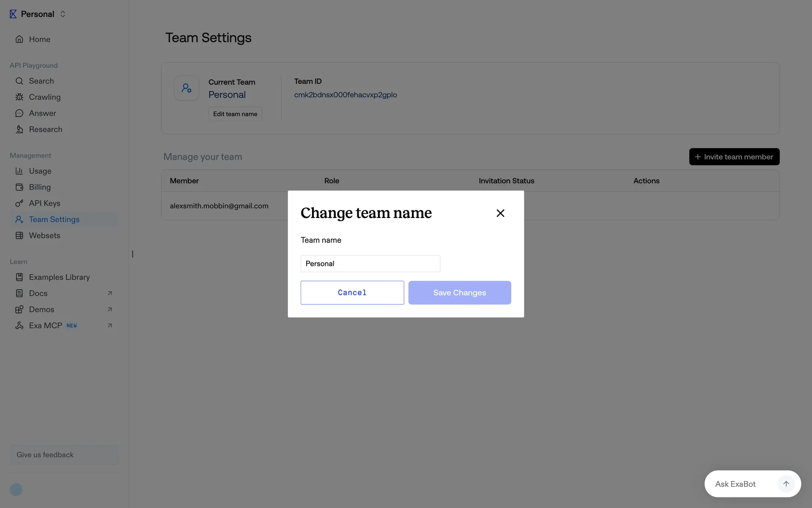The height and width of the screenshot is (508, 812).
Task: Open Docs external link arrow
Action: (x=110, y=293)
